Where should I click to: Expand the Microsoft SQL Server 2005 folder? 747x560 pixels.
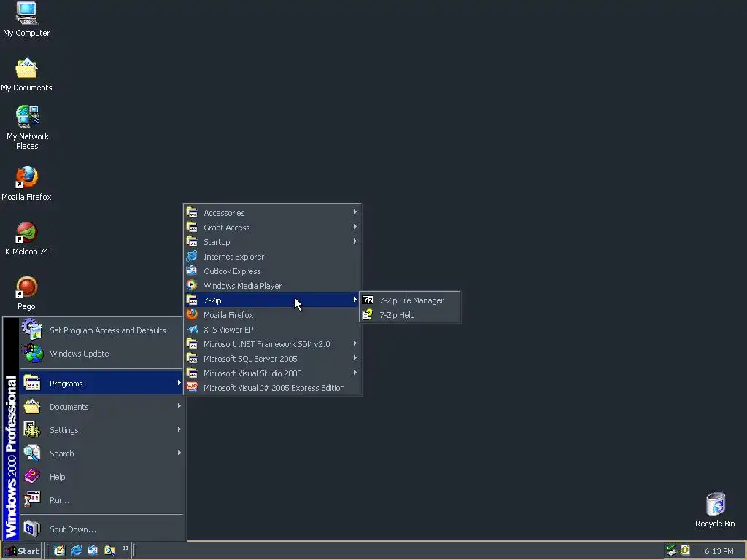coord(272,359)
